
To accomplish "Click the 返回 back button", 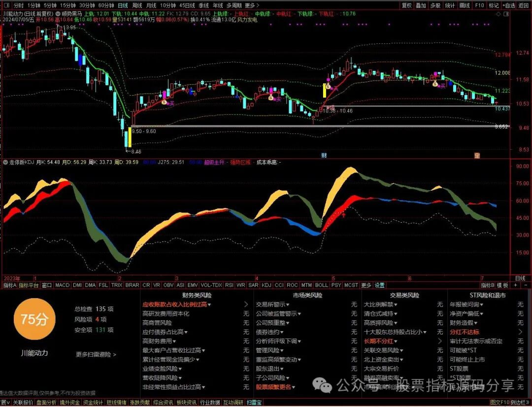I will [524, 5].
